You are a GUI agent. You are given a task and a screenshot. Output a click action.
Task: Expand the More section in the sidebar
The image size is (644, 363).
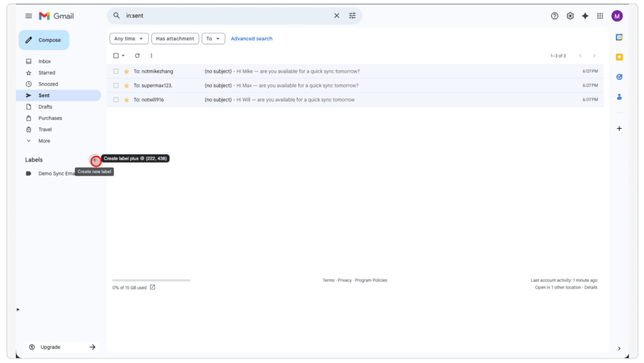44,141
